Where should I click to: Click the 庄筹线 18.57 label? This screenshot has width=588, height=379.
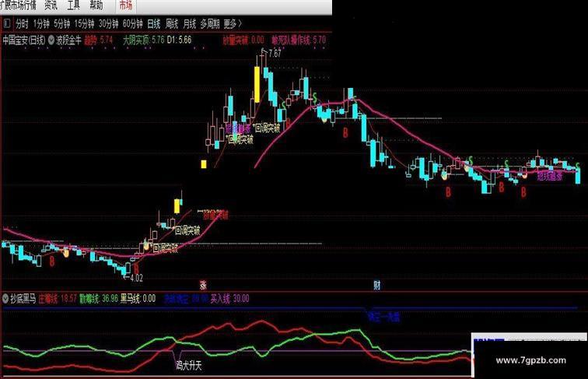(58, 299)
